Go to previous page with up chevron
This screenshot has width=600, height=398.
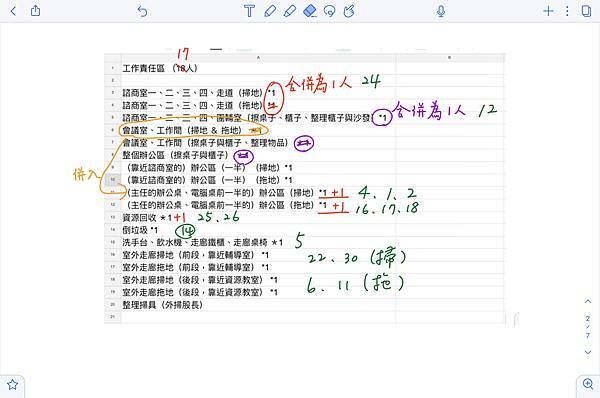pyautogui.click(x=588, y=301)
